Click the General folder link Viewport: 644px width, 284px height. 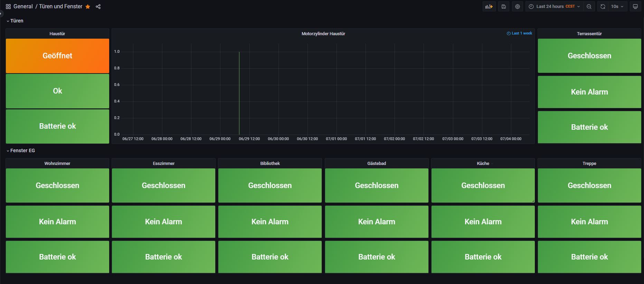tap(23, 7)
